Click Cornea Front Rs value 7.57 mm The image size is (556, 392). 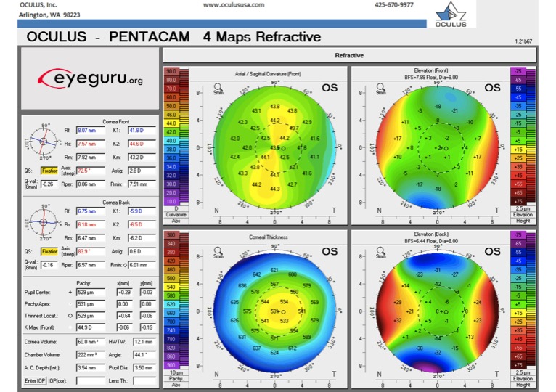tap(91, 144)
